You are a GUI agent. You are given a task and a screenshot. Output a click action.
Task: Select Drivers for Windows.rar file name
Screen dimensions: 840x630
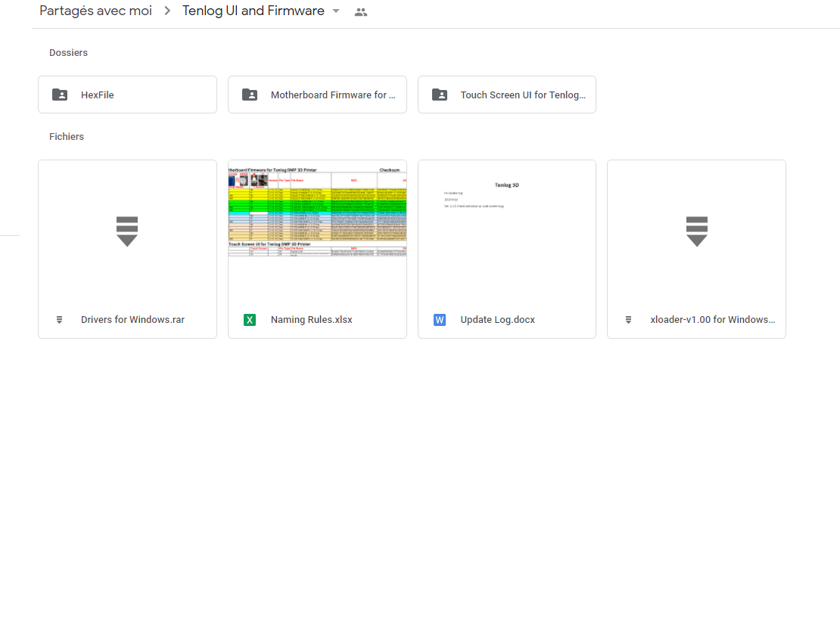[x=133, y=320]
